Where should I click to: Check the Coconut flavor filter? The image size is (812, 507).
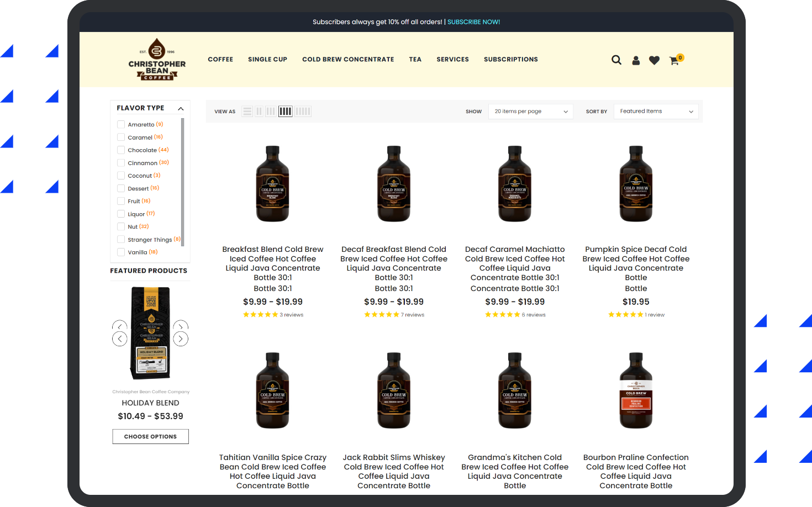tap(121, 176)
